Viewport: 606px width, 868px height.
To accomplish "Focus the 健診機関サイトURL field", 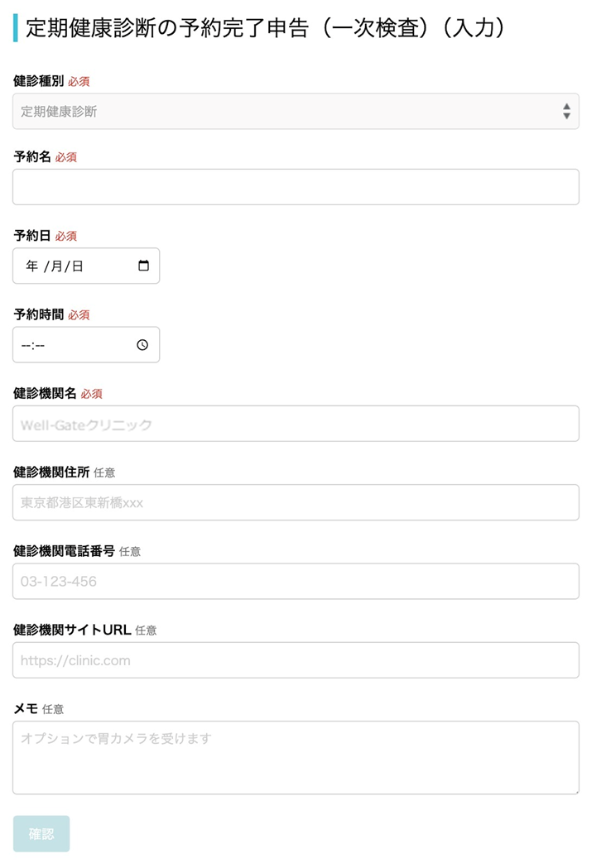I will 296,659.
